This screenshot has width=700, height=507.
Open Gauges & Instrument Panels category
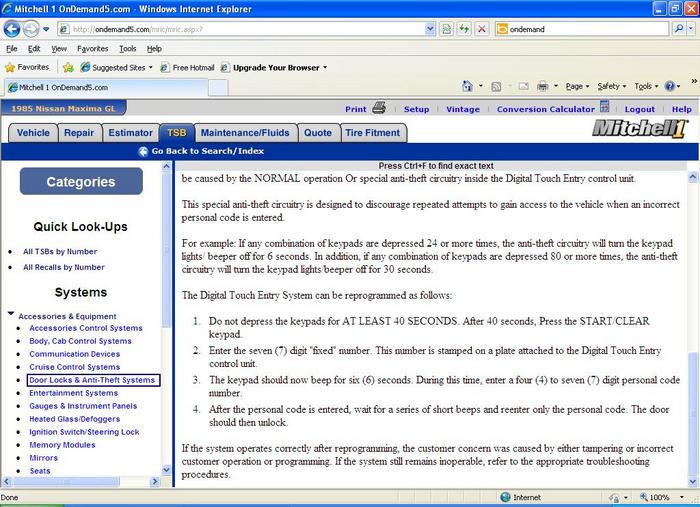(x=83, y=406)
